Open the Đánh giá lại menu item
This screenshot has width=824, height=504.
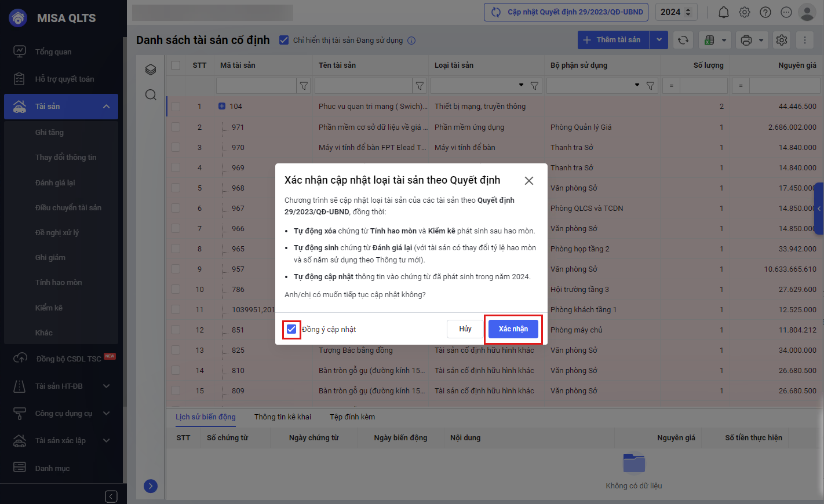55,182
